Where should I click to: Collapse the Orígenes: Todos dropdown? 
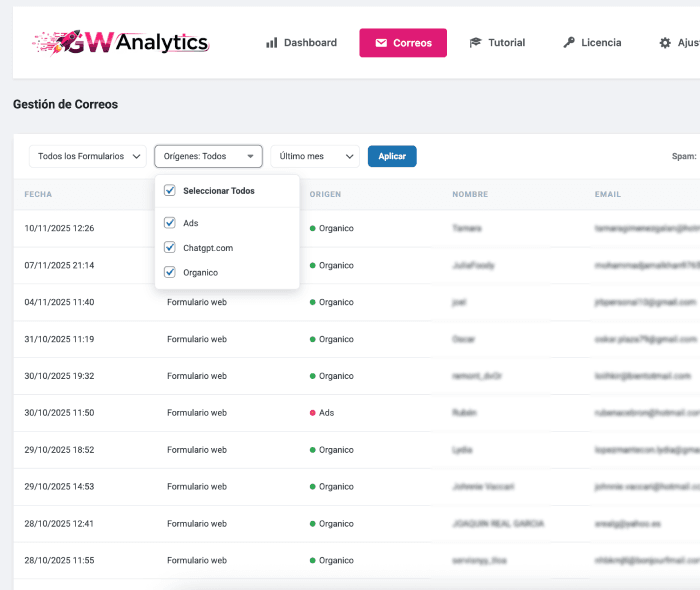pyautogui.click(x=208, y=156)
